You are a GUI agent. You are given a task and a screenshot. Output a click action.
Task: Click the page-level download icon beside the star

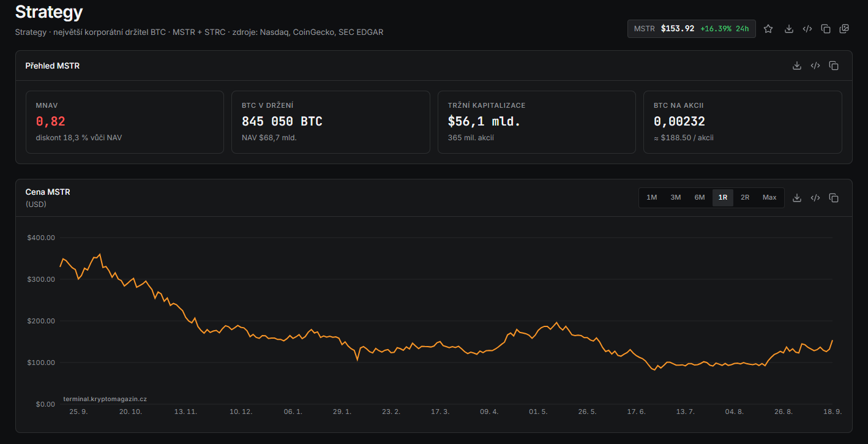[789, 29]
